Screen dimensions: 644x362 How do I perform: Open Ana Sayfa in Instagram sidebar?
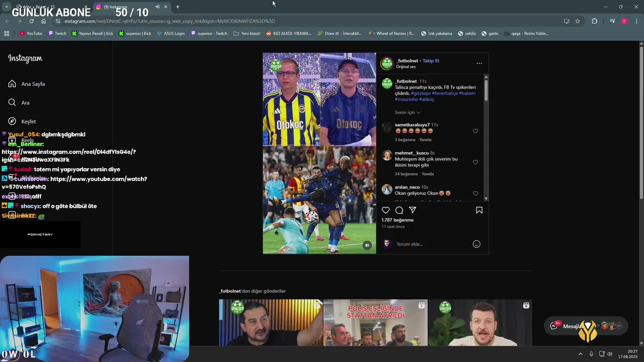pos(27,84)
